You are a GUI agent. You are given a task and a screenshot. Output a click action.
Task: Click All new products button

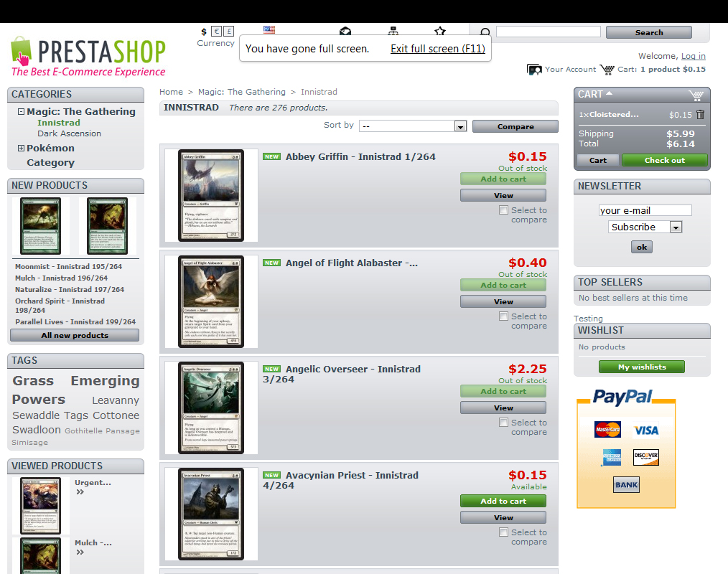(x=75, y=335)
